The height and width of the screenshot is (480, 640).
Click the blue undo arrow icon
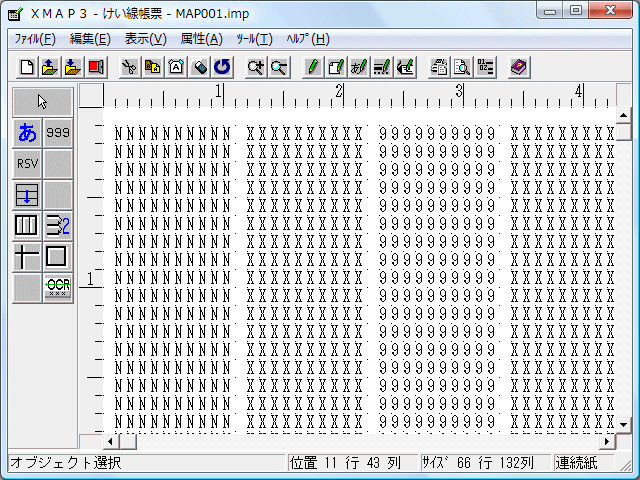222,67
